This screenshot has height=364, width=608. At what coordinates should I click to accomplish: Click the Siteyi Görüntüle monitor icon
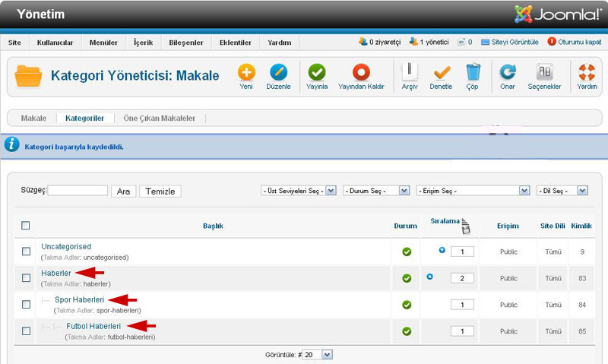click(x=485, y=43)
